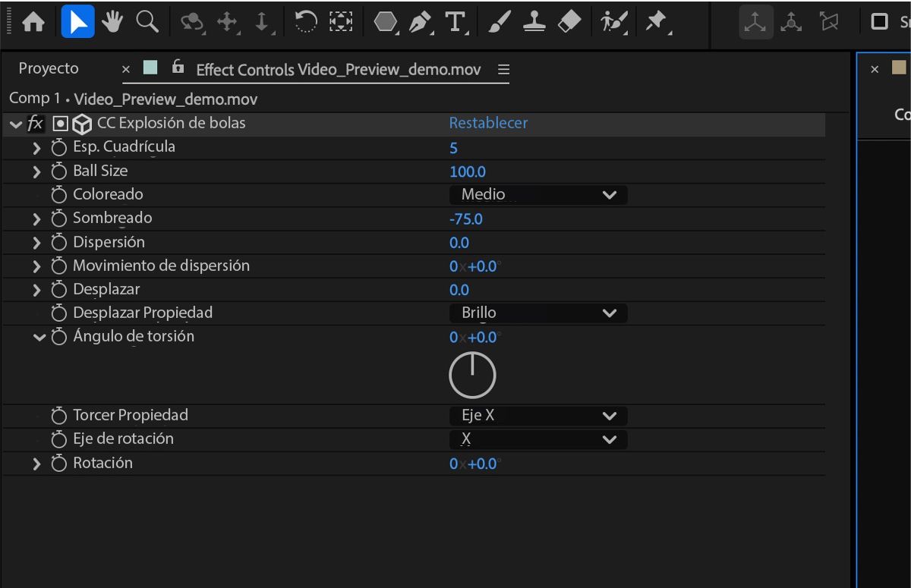The height and width of the screenshot is (588, 911).
Task: Open the Desplazar Propiedad dropdown showing Brillo
Action: (537, 313)
